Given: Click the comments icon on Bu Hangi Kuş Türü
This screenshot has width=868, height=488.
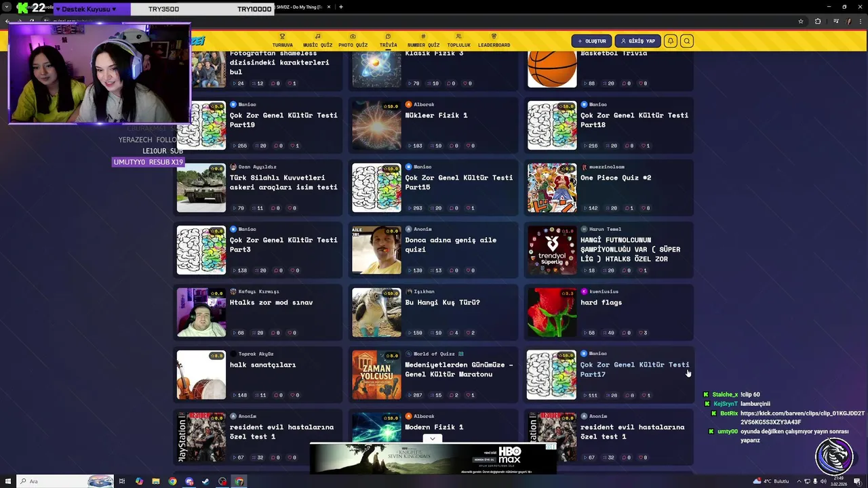Looking at the screenshot, I should [x=453, y=333].
